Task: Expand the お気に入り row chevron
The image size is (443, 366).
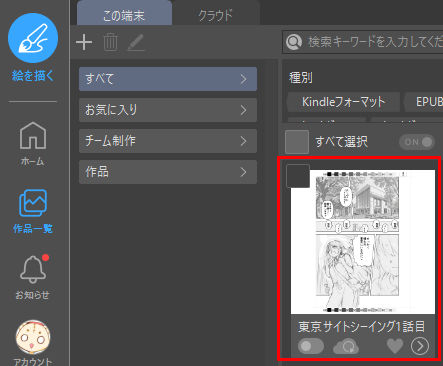Action: (244, 110)
